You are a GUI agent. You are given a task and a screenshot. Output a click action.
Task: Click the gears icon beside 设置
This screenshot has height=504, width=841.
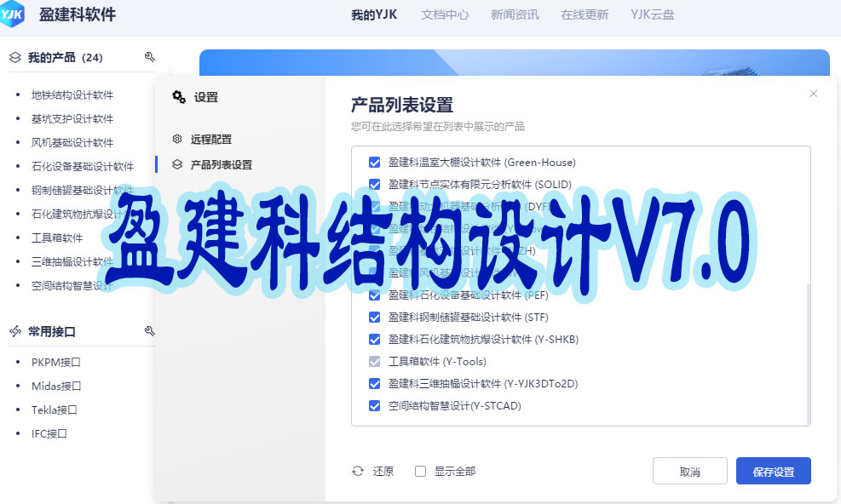(x=179, y=97)
